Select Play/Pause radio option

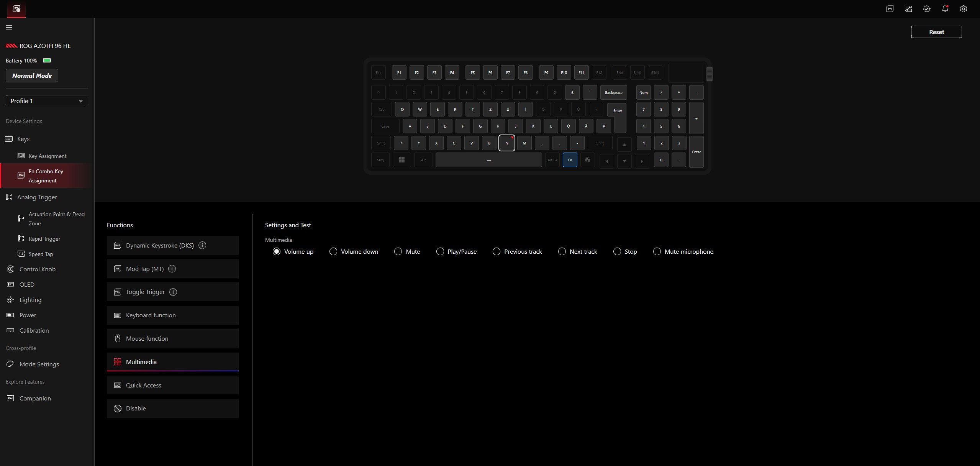[440, 251]
